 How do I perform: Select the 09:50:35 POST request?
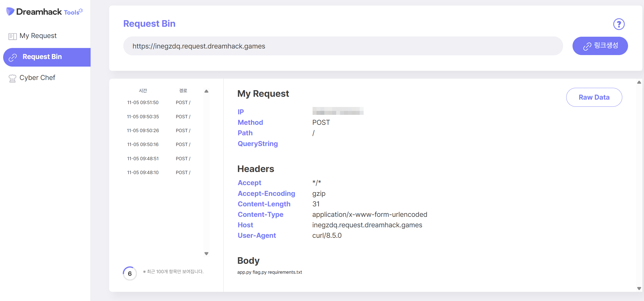coord(159,117)
